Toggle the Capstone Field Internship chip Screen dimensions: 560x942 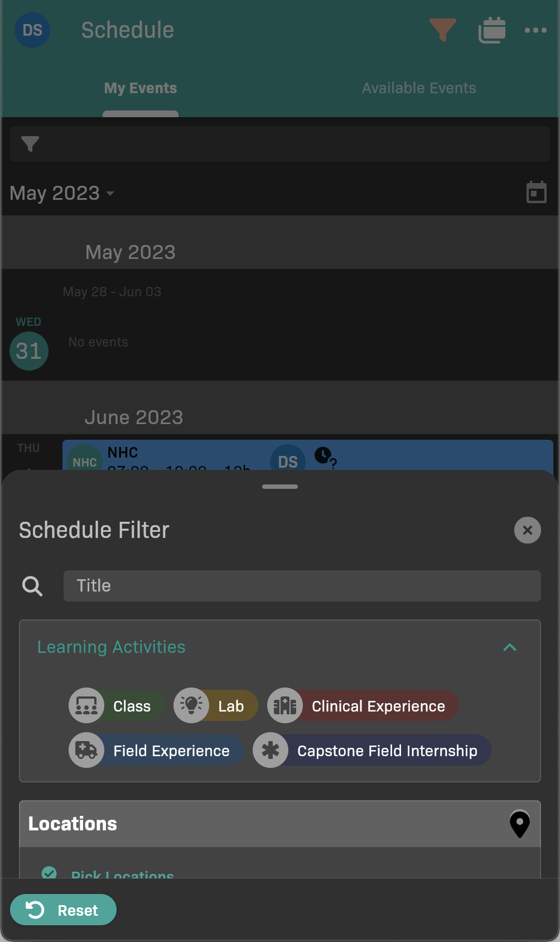click(371, 751)
